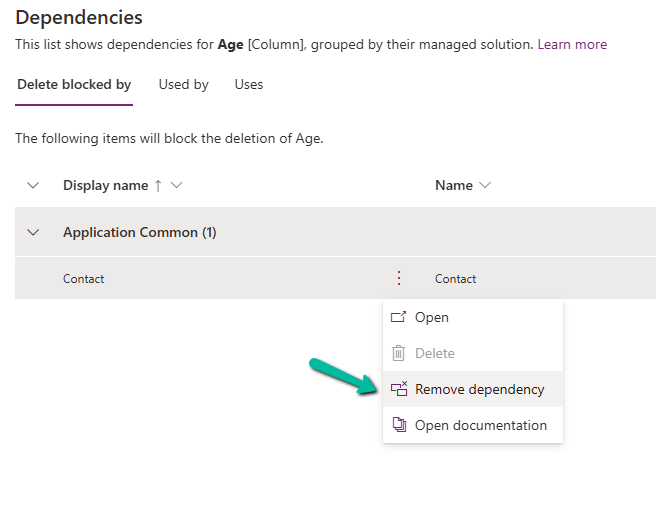Switch to the Uses tab
The width and height of the screenshot is (656, 511).
coord(249,84)
